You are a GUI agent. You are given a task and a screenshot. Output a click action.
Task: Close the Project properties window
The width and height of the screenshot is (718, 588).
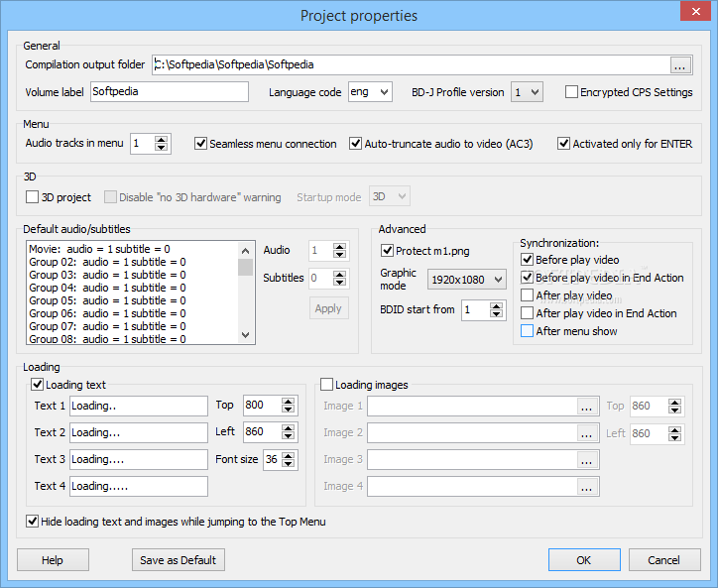[695, 12]
